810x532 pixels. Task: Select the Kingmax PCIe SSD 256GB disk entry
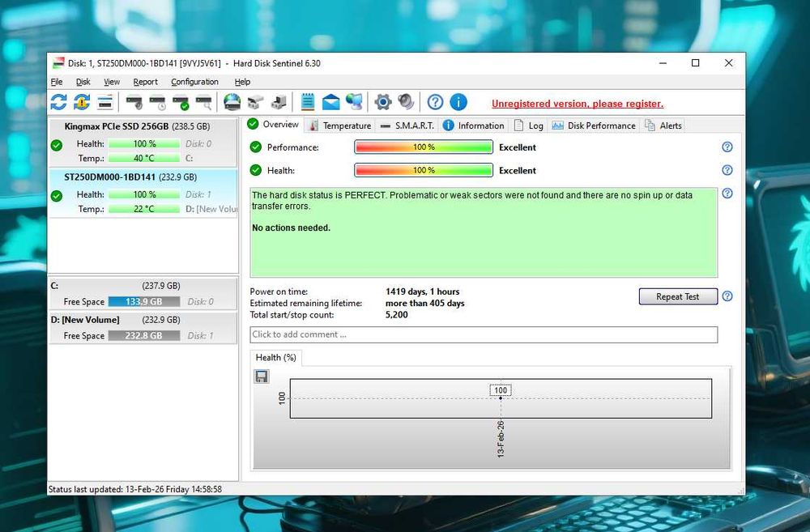143,142
